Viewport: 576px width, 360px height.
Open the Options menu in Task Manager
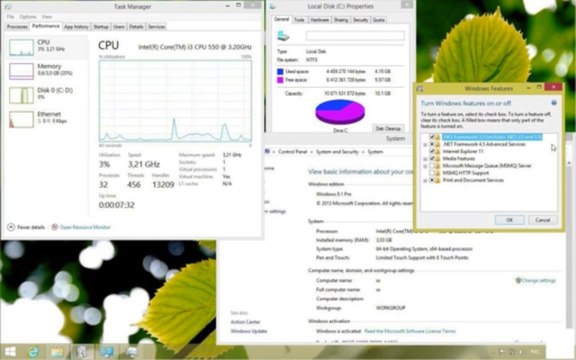(x=28, y=17)
